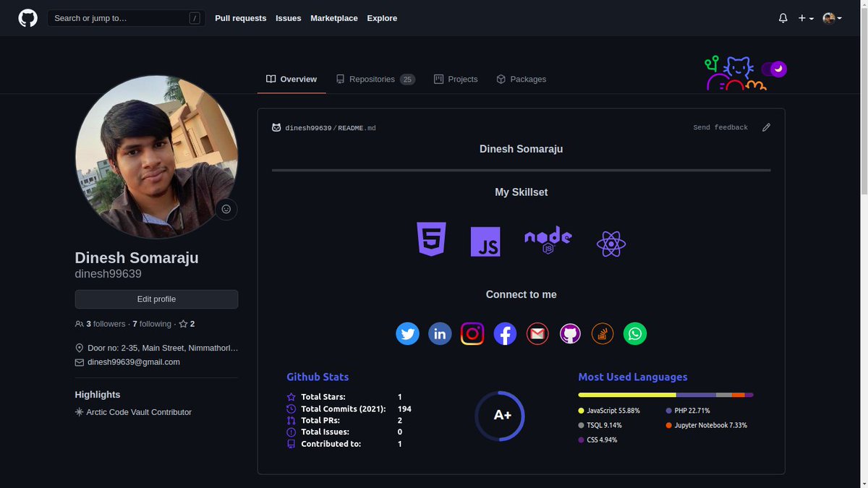Image resolution: width=868 pixels, height=488 pixels.
Task: Click the JavaScript JS skill icon
Action: click(485, 242)
